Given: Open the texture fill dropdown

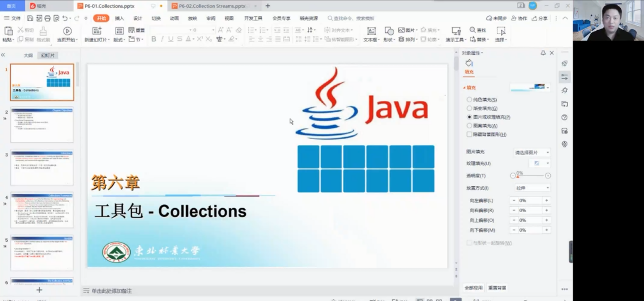Looking at the screenshot, I should (x=539, y=163).
